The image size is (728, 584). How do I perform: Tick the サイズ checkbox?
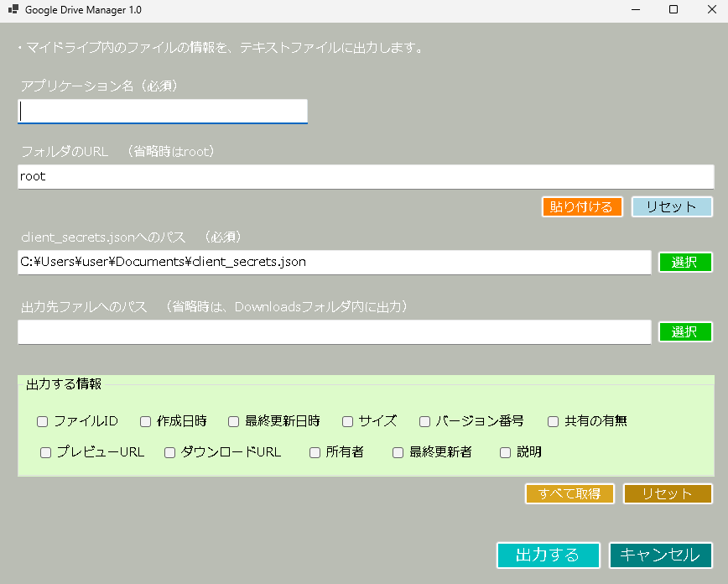347,421
